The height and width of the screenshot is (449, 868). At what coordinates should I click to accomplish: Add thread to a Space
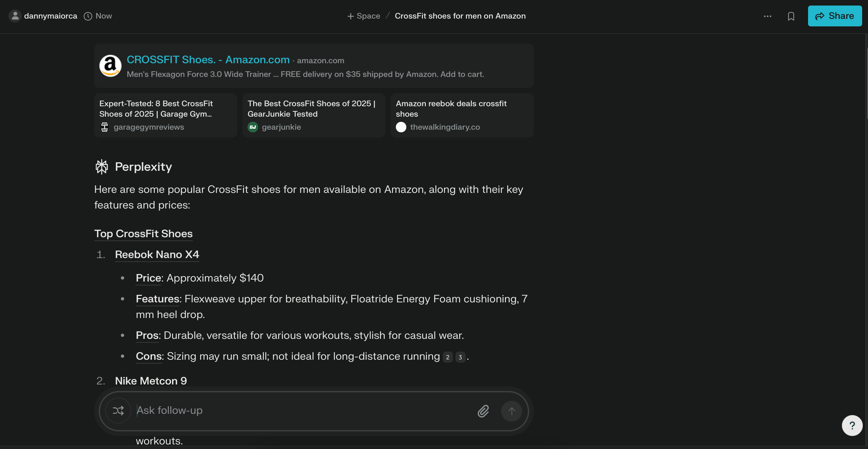364,16
